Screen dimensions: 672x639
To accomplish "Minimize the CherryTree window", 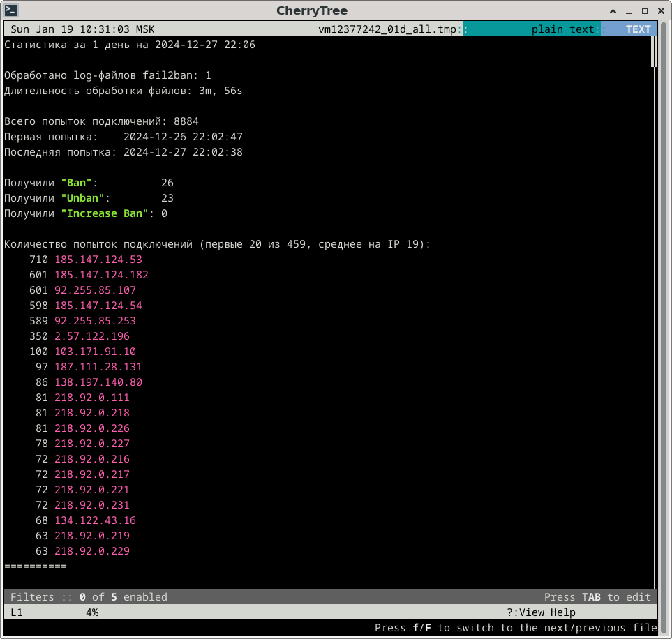I will click(x=626, y=10).
